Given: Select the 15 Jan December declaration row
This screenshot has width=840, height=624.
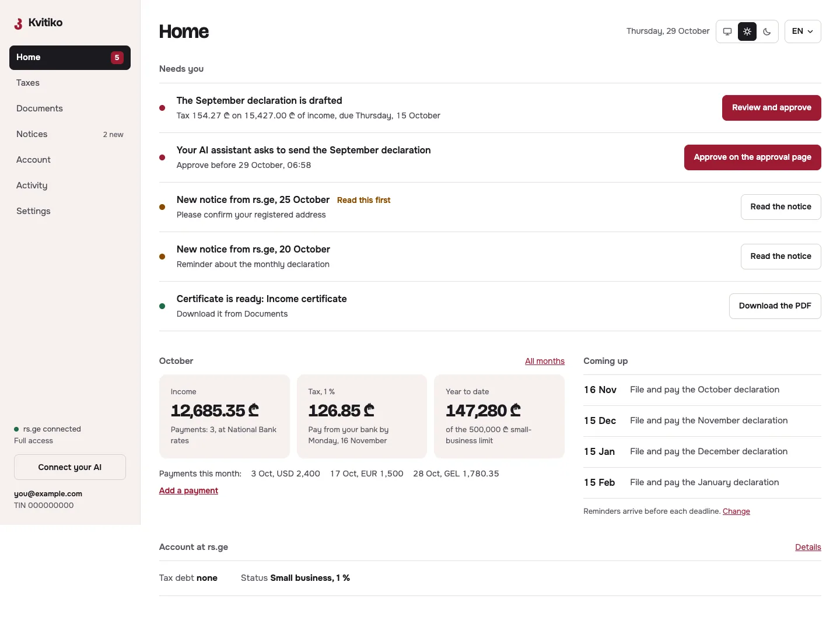Looking at the screenshot, I should pos(702,452).
